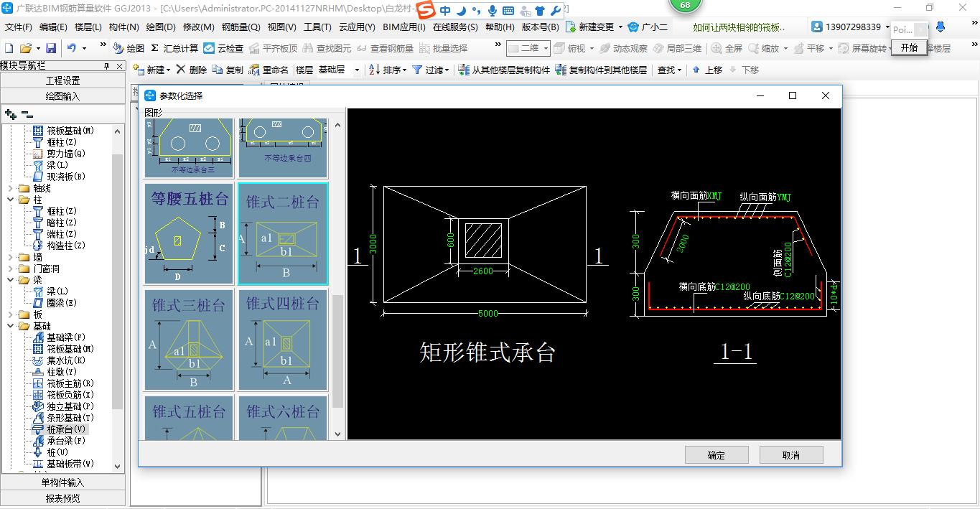Select the 锥式四桩台 thumbnail
980x509 pixels.
click(283, 340)
